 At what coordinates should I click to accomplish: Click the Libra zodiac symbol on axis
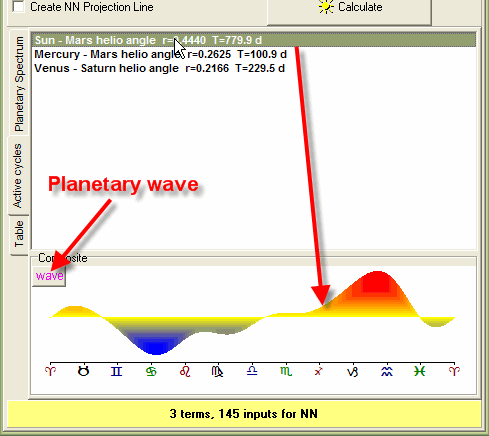click(252, 371)
